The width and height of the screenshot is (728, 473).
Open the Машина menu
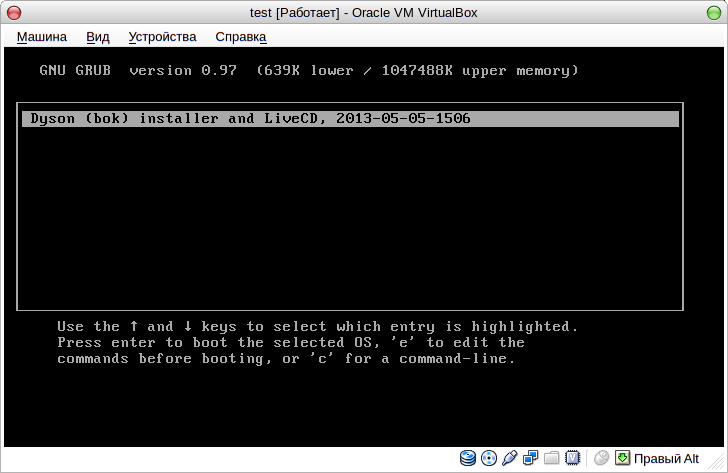coord(42,37)
